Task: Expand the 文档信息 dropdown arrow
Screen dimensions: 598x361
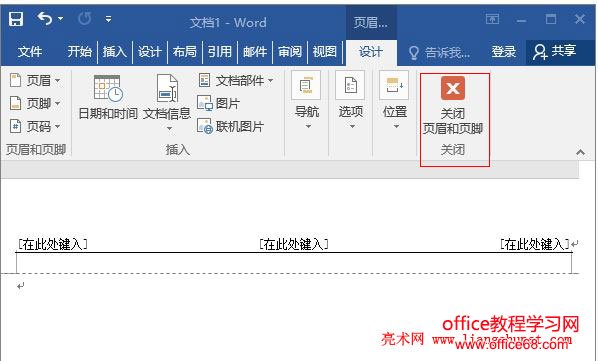Action: [169, 128]
